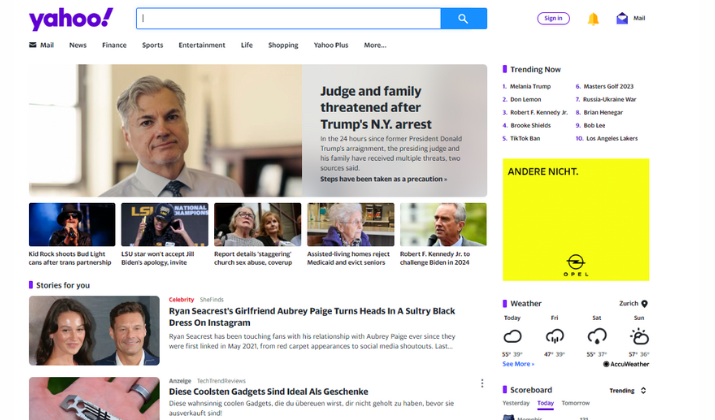Open Ryan Seacrest article photo

[x=94, y=331]
